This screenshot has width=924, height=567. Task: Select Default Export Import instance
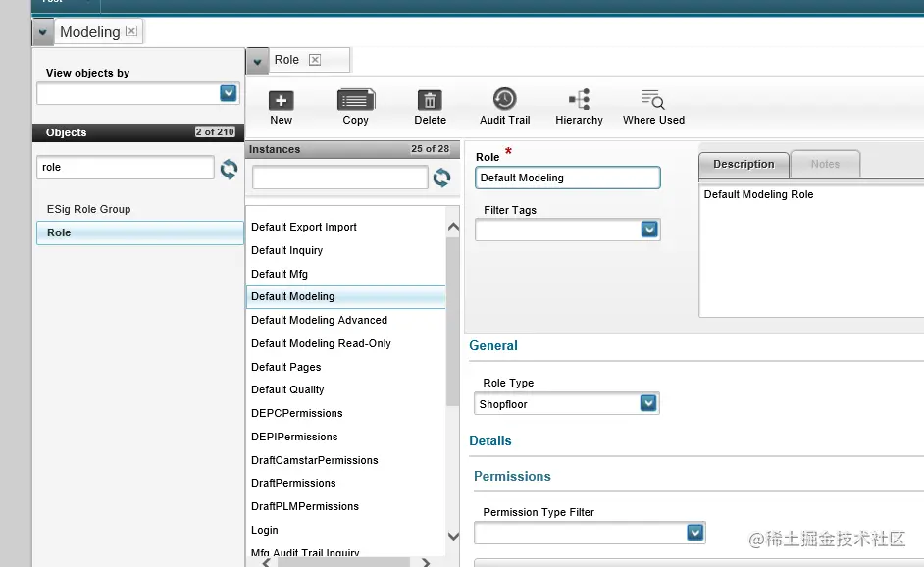304,227
